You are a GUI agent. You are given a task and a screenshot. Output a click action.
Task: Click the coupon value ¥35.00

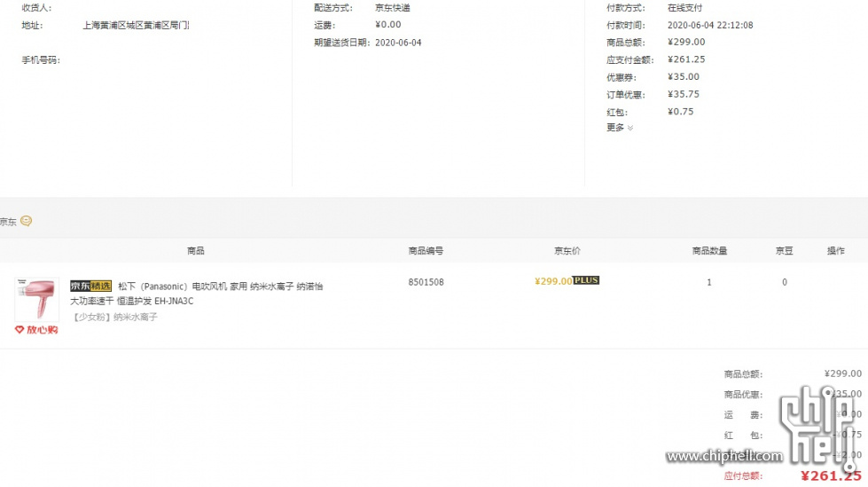pos(684,76)
